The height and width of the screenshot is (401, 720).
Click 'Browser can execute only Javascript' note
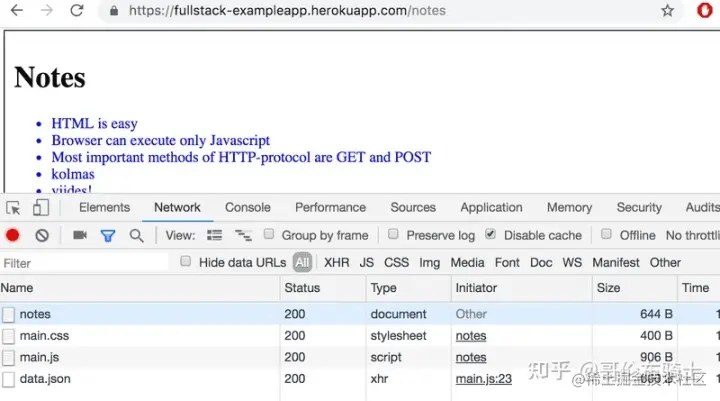click(x=160, y=141)
